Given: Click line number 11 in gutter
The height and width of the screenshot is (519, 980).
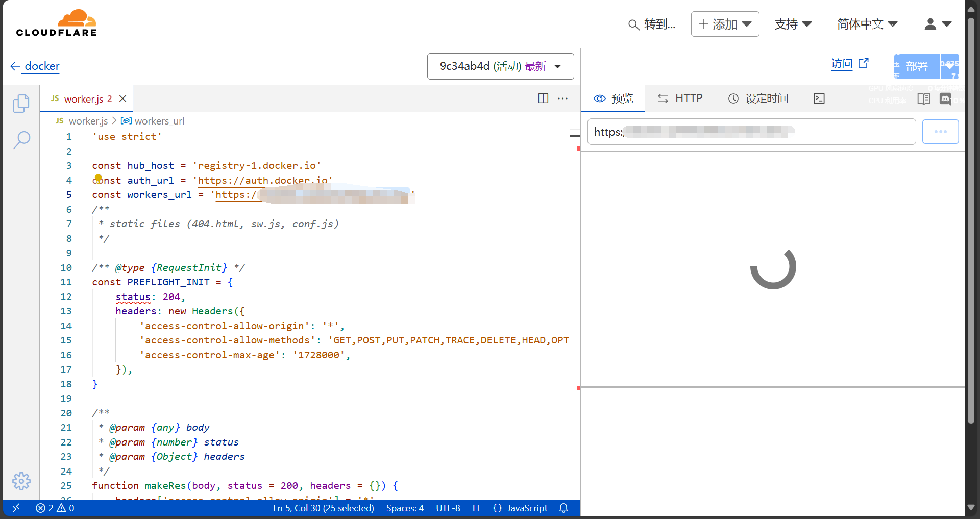Looking at the screenshot, I should [x=66, y=282].
